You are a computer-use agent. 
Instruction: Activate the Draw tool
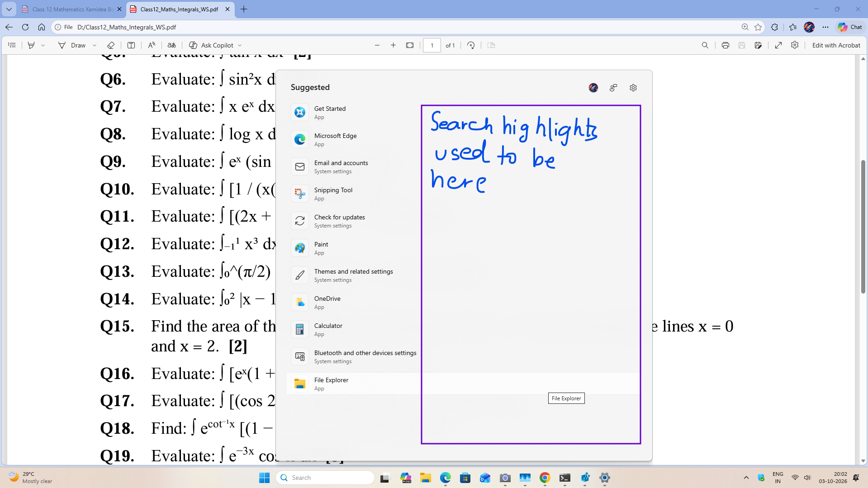click(x=72, y=45)
